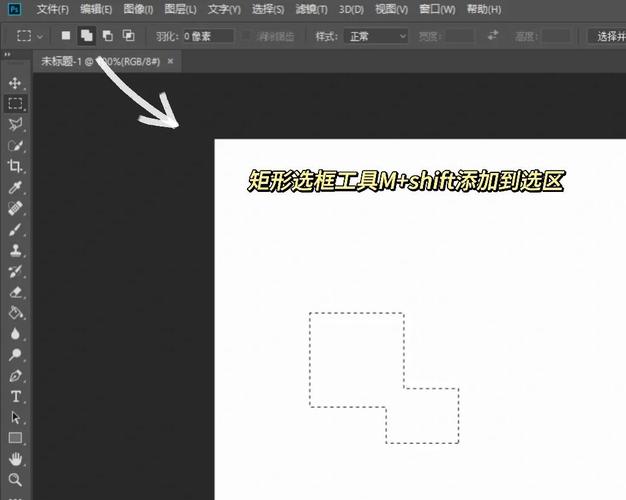The image size is (626, 500).
Task: Open the 3D(D) menu
Action: pos(351,9)
